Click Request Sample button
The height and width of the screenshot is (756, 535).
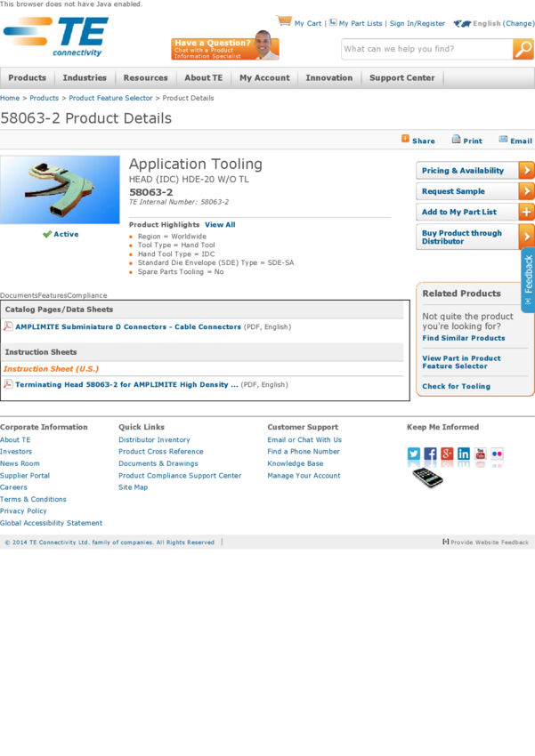[x=475, y=191]
